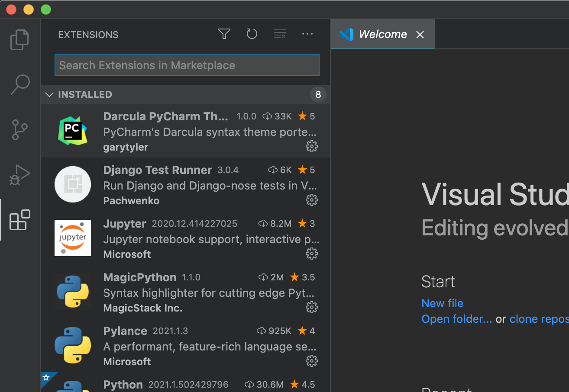This screenshot has width=569, height=392.
Task: Focus the Search Extensions in Marketplace field
Action: (187, 65)
